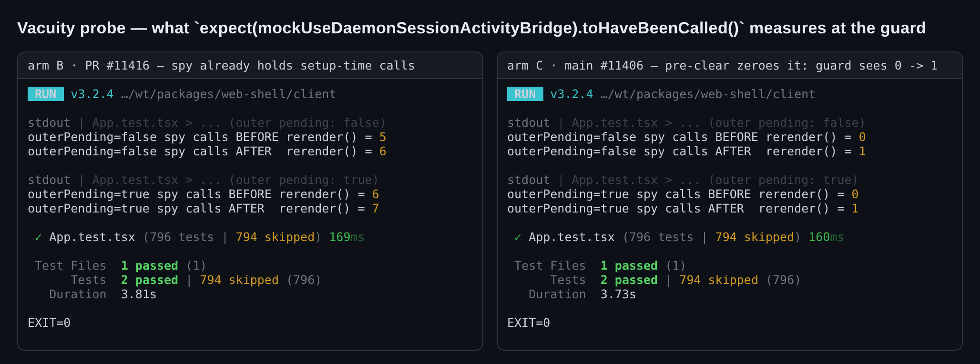Click the 160ms duration in arm C
The width and height of the screenshot is (980, 364).
[x=826, y=237]
